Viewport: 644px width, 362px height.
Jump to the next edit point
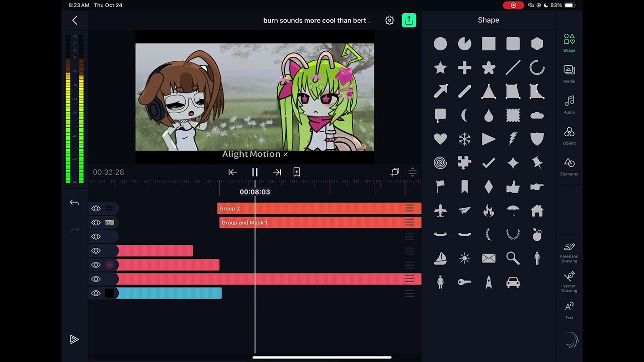(x=277, y=172)
